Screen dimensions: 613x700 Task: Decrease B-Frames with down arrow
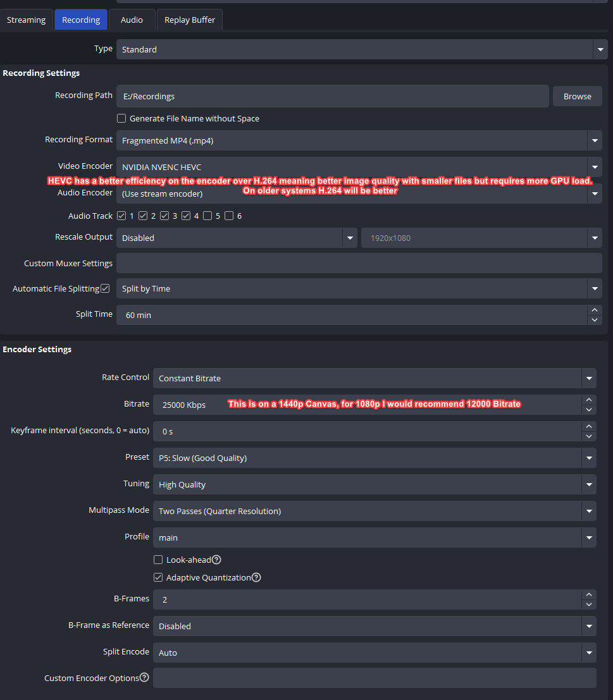pos(589,605)
